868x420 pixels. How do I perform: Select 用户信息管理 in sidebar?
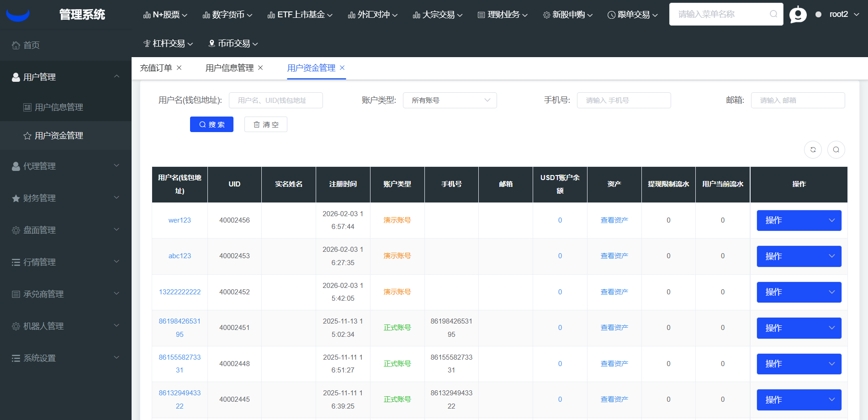[58, 107]
